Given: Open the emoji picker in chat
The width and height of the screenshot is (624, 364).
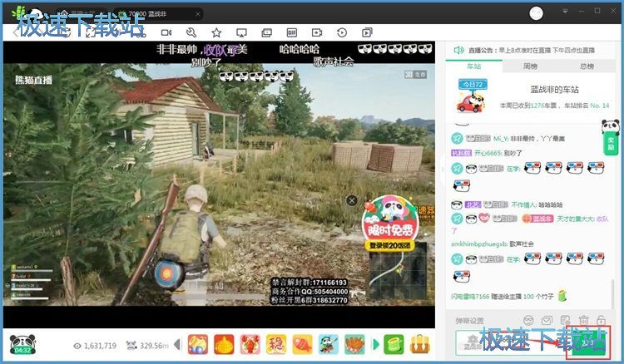Looking at the screenshot, I should click(528, 320).
